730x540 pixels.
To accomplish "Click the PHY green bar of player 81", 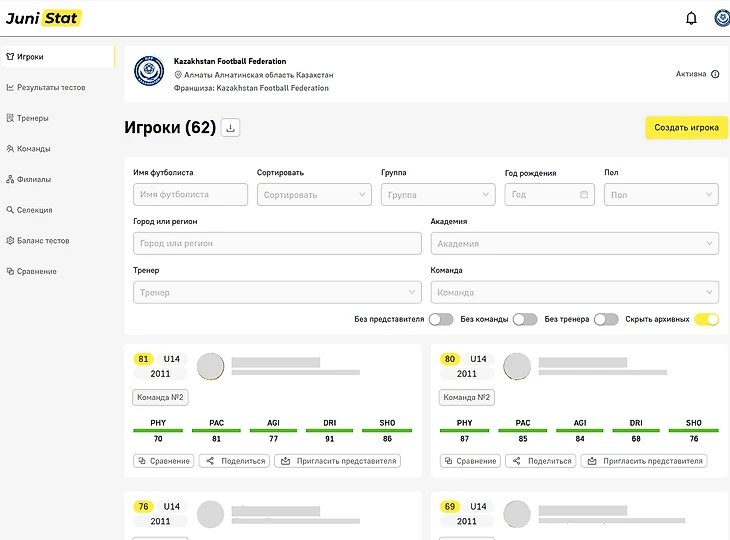I will [158, 431].
